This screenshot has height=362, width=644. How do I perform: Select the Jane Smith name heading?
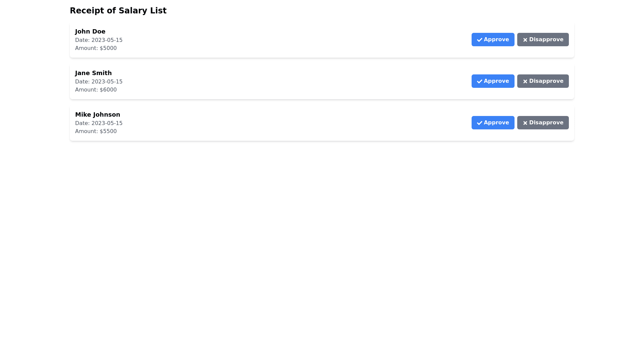(93, 73)
